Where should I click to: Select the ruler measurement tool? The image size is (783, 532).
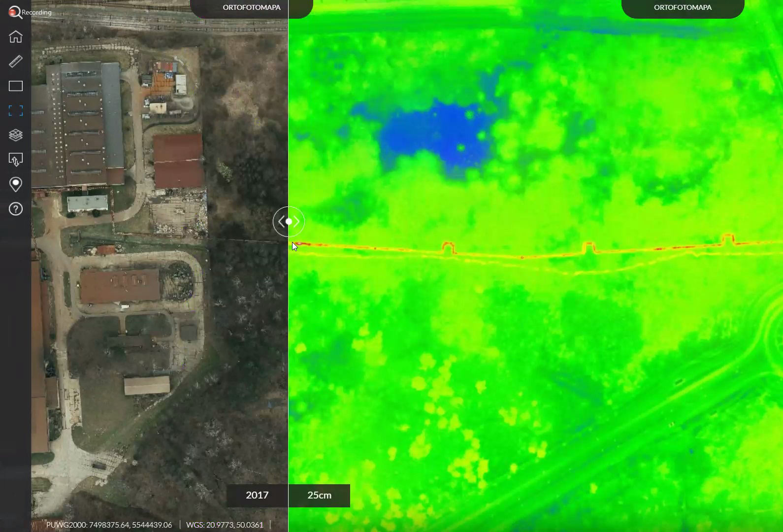tap(16, 61)
